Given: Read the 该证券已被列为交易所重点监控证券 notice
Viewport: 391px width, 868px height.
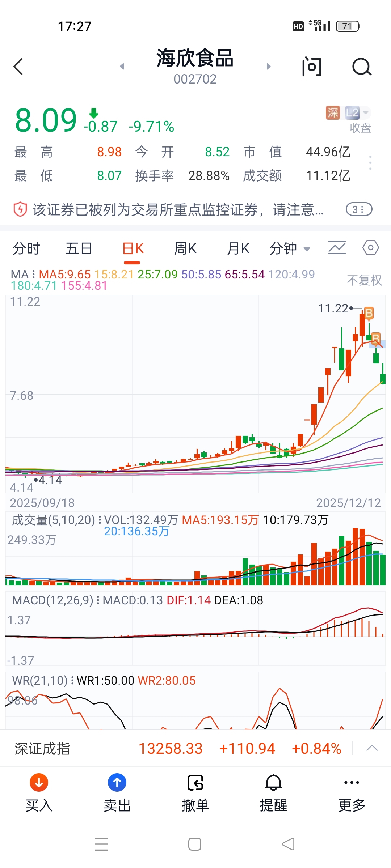Looking at the screenshot, I should [x=178, y=209].
